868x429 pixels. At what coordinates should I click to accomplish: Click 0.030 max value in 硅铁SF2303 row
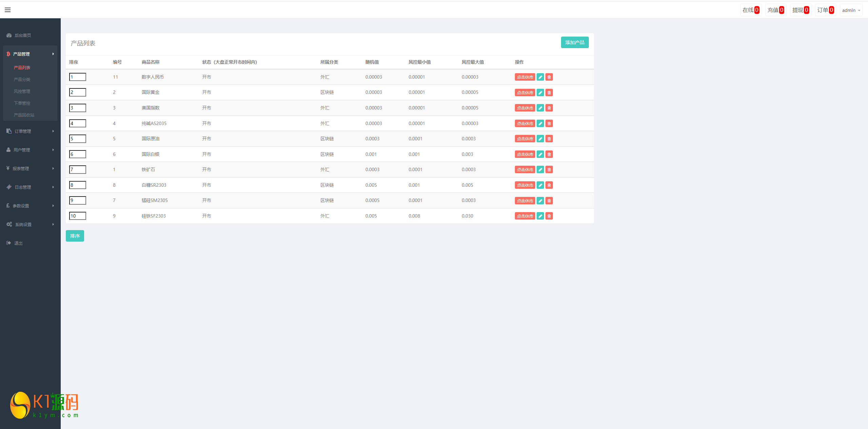pyautogui.click(x=467, y=216)
